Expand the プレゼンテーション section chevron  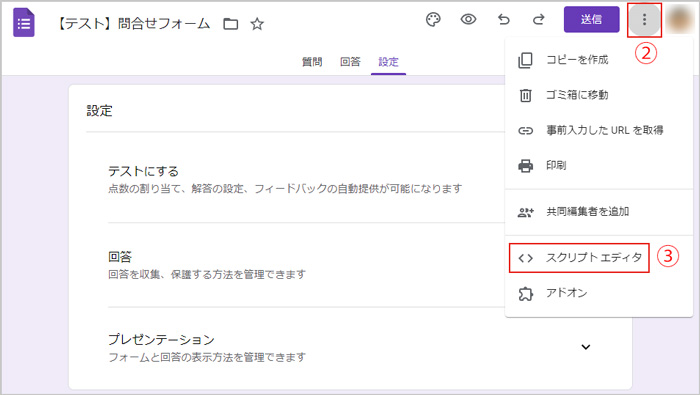click(x=586, y=347)
